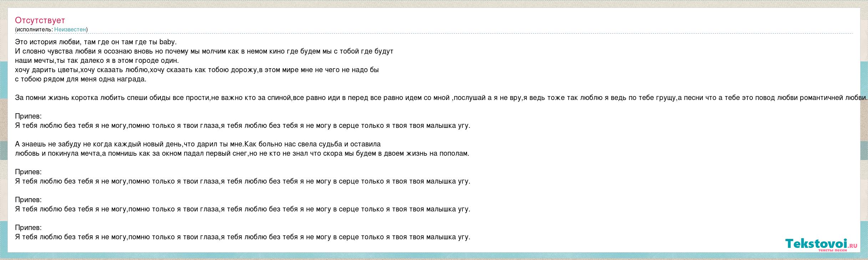Viewport: 868px width, 260px height.
Task: Click the label '(исполнитель:' before the artist name
Action: click(34, 30)
